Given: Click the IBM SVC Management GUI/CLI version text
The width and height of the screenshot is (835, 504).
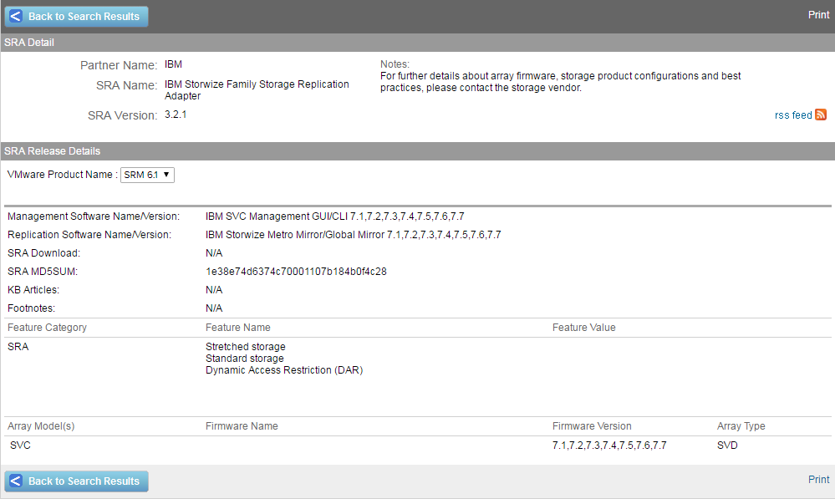Looking at the screenshot, I should pyautogui.click(x=335, y=216).
